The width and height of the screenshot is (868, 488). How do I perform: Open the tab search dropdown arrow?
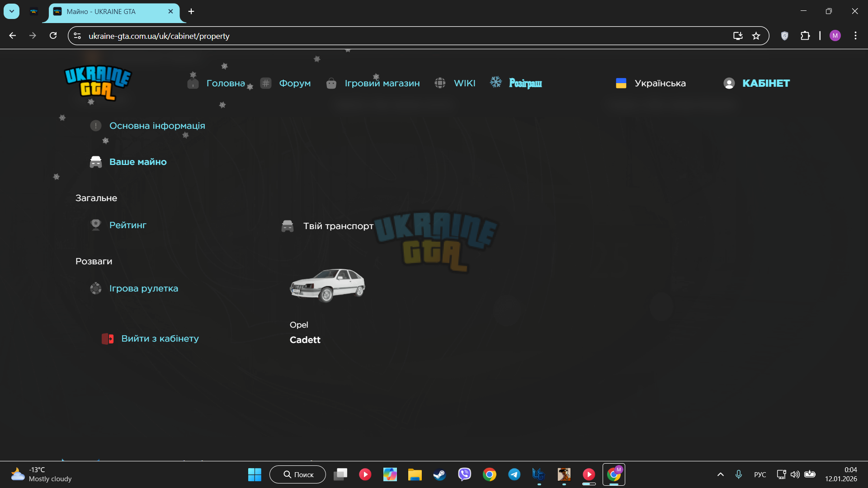pos(12,11)
